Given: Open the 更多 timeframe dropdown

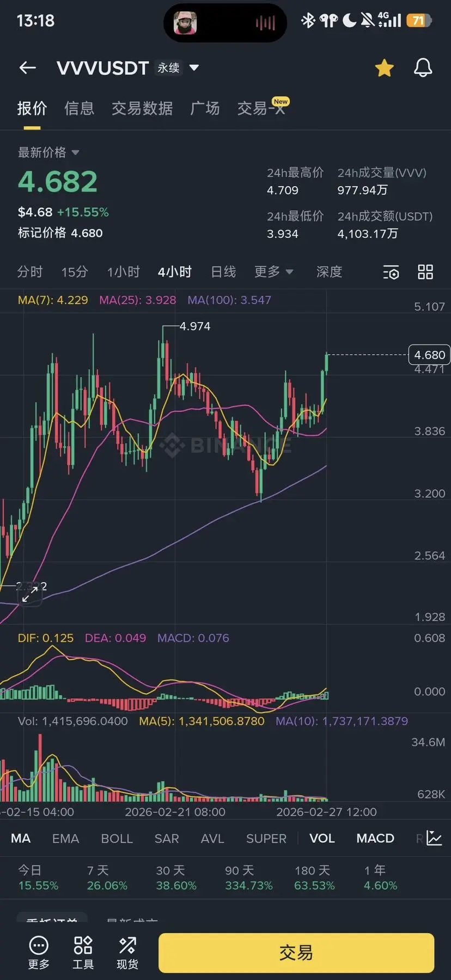Looking at the screenshot, I should pyautogui.click(x=274, y=272).
